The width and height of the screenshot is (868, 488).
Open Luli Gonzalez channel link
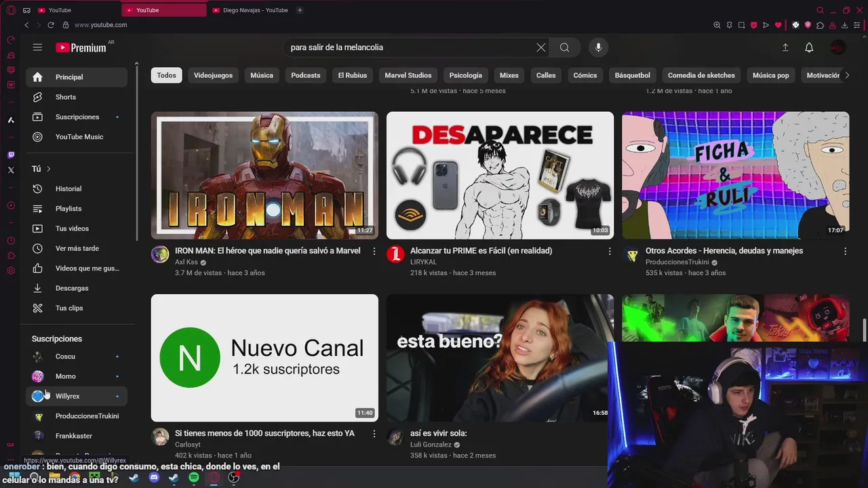coord(431,445)
